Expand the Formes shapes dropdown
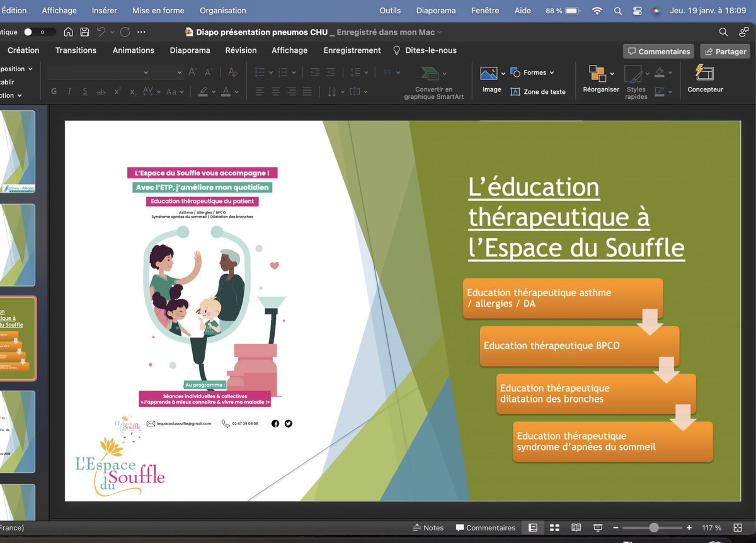The height and width of the screenshot is (543, 756). point(552,72)
